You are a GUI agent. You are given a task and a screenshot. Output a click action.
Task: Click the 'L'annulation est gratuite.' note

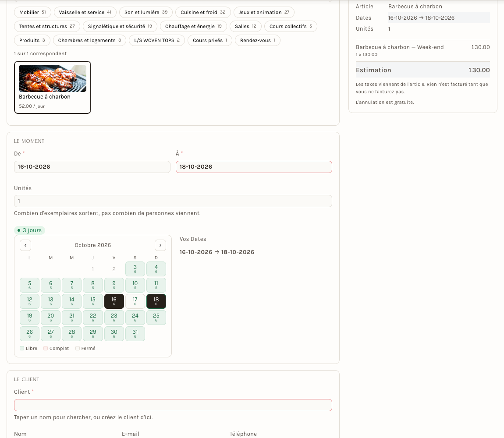pos(385,102)
